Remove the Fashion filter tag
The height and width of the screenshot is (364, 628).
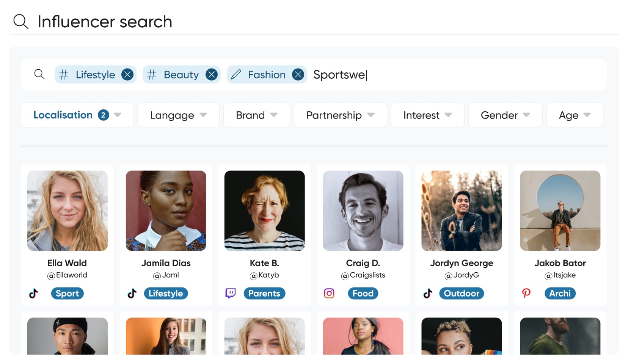(298, 75)
